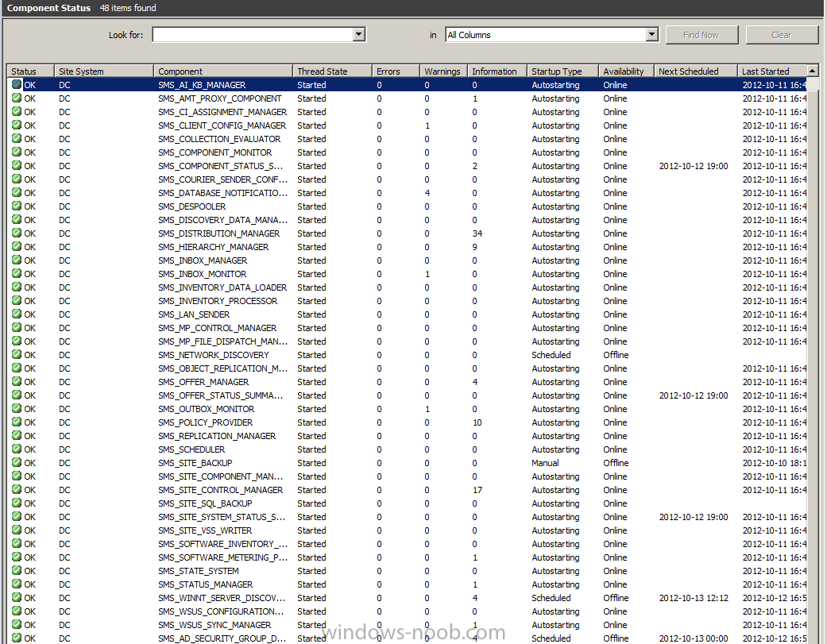Click the status icon for SMS_INVENTORY_PROCESSOR
Screen dimensions: 827x644
click(x=17, y=300)
